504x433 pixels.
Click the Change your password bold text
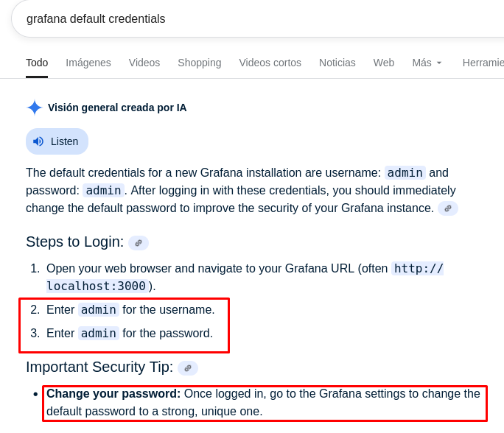click(113, 393)
